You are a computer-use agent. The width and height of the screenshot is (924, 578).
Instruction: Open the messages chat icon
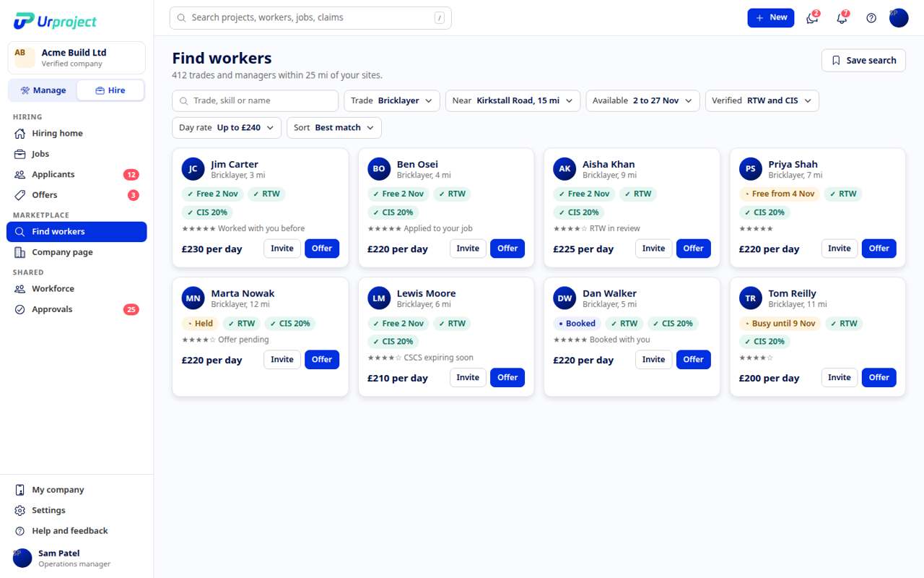pyautogui.click(x=812, y=18)
